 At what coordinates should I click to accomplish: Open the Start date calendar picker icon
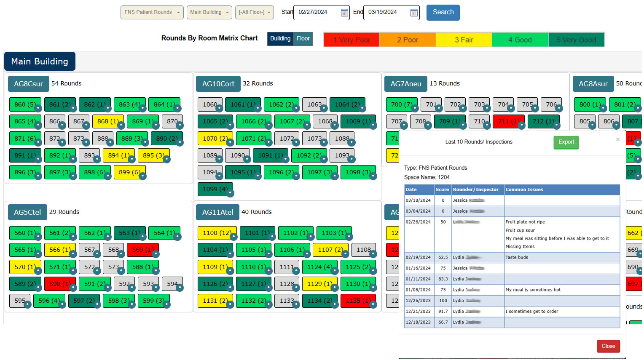tap(344, 13)
